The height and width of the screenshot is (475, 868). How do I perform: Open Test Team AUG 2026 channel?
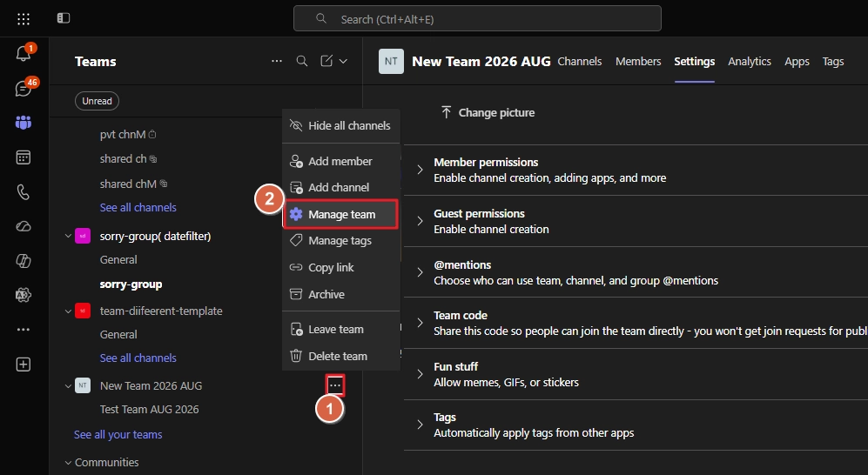pos(150,410)
